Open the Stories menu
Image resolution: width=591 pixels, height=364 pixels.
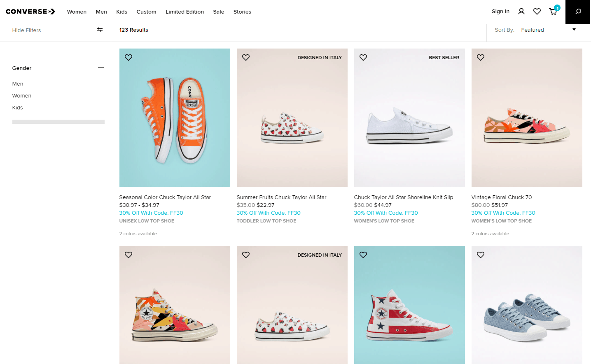pos(242,12)
